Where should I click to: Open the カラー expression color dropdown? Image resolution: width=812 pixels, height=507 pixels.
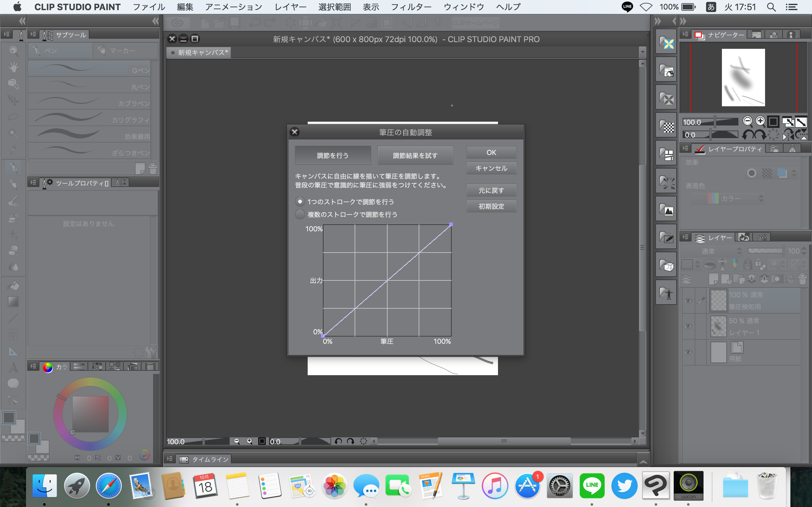point(728,199)
